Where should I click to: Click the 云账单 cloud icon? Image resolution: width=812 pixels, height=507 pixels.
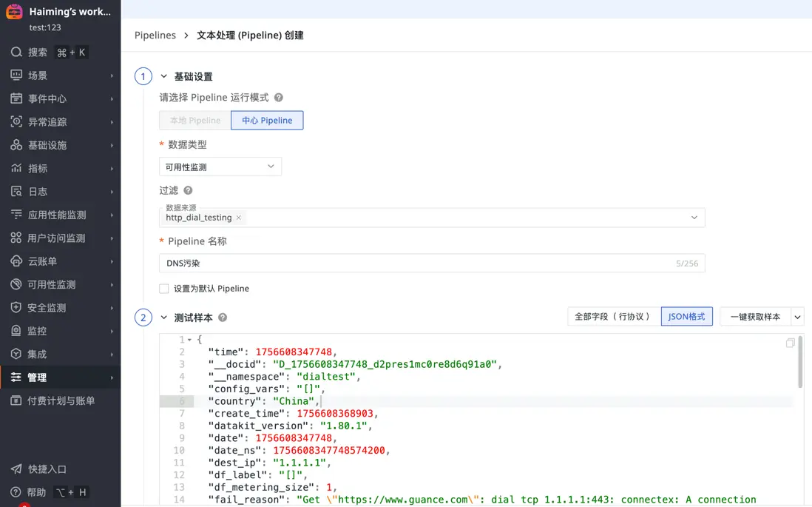coord(16,261)
